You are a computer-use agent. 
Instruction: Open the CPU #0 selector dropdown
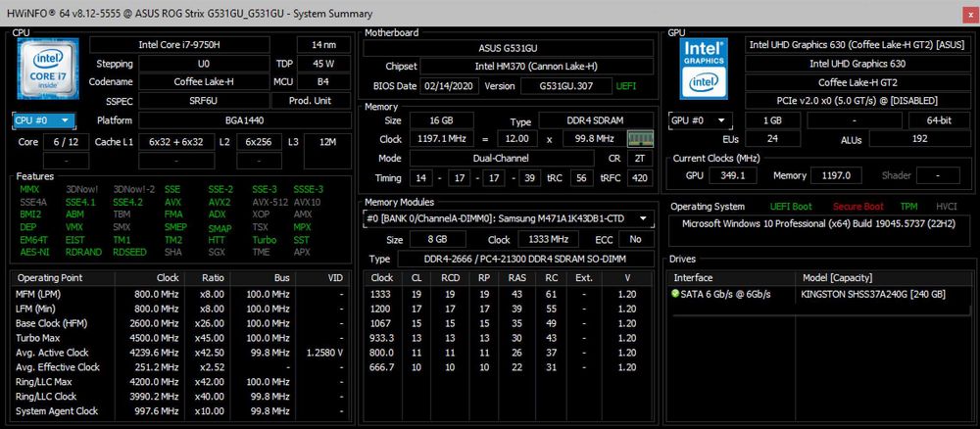44,120
